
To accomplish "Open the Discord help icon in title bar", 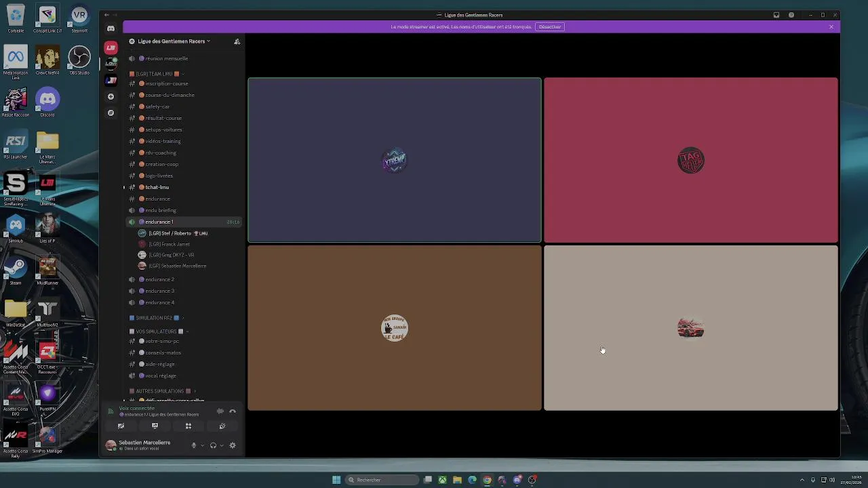I will coord(791,15).
